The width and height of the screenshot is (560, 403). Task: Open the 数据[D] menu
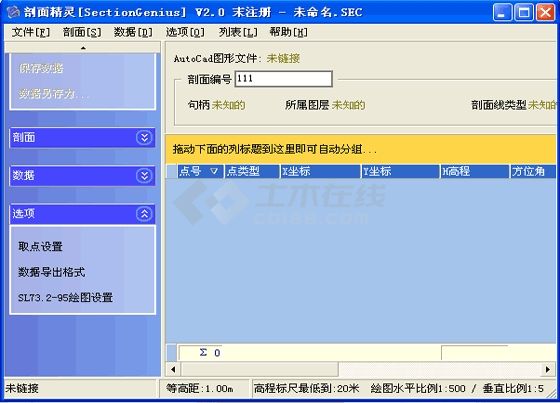[133, 33]
